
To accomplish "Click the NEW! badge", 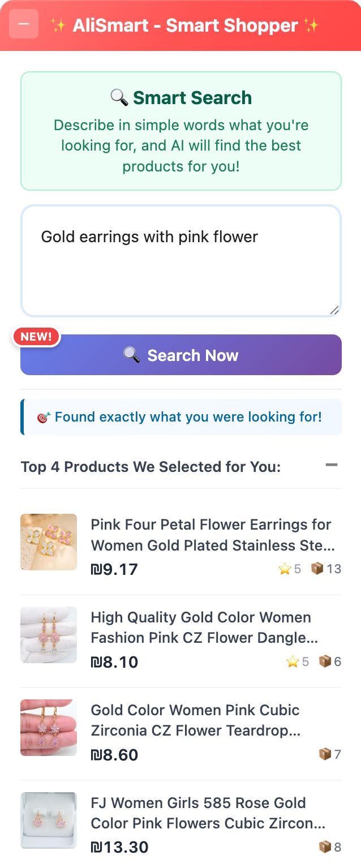I will (x=36, y=337).
